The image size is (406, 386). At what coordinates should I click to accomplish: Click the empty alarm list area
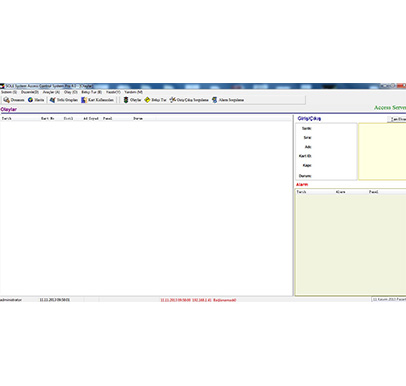click(x=351, y=245)
